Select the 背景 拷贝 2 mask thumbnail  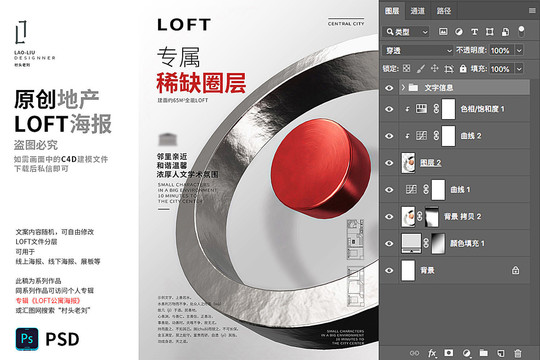pyautogui.click(x=432, y=216)
